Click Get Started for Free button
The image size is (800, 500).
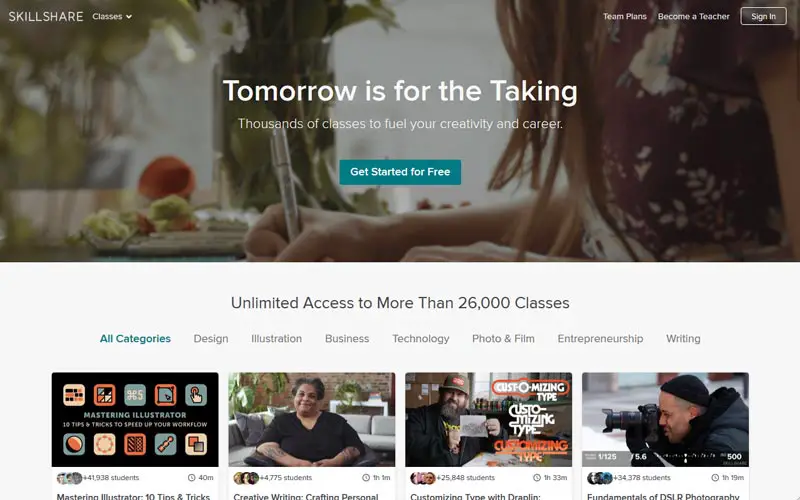pyautogui.click(x=400, y=172)
